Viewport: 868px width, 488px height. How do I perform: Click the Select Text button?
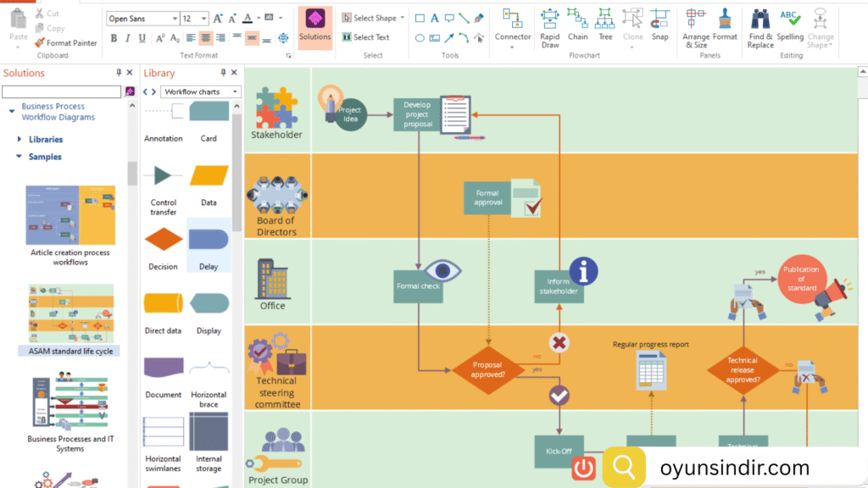[x=365, y=37]
